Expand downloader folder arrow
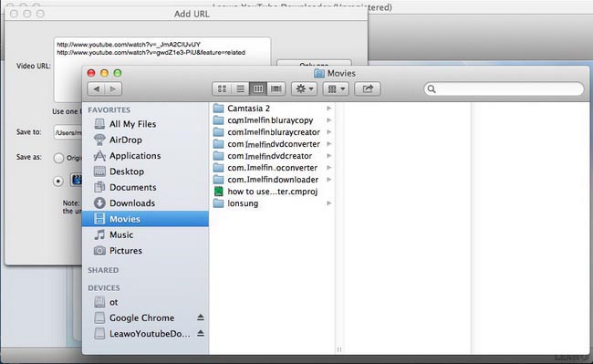The height and width of the screenshot is (364, 593). coord(329,180)
